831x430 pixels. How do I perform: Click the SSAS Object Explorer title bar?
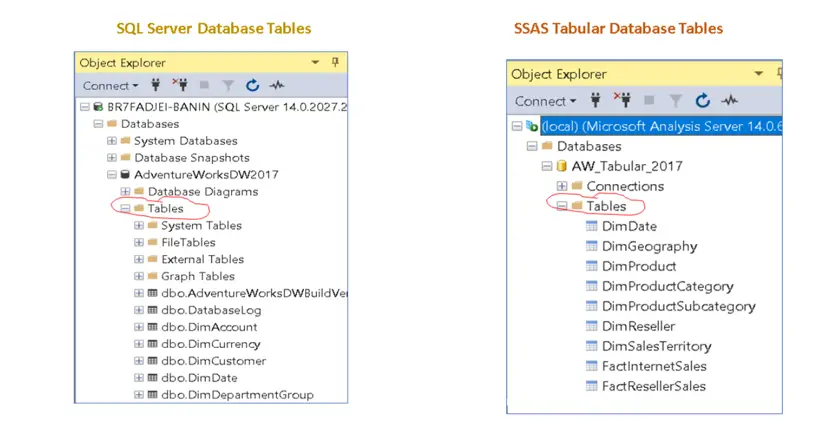[644, 74]
